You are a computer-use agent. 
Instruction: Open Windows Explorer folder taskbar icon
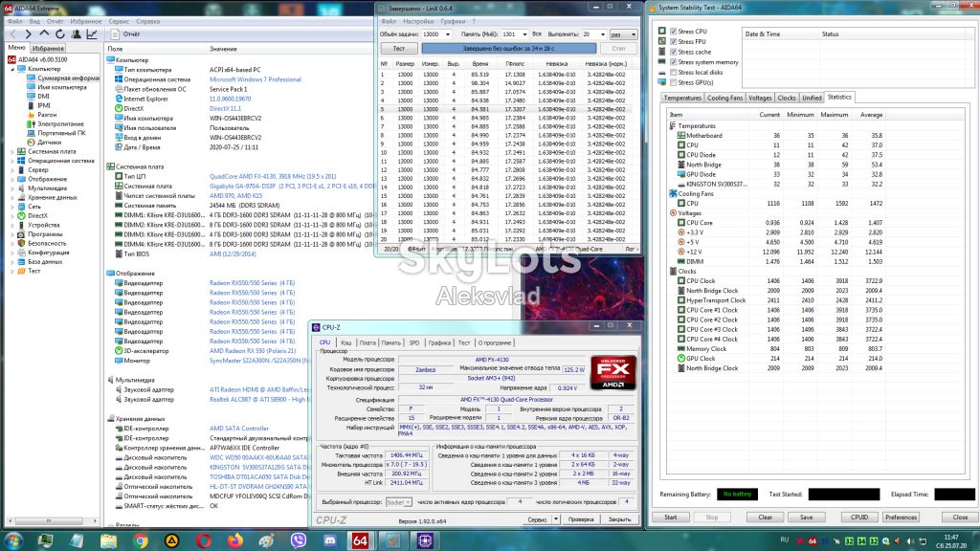108,540
